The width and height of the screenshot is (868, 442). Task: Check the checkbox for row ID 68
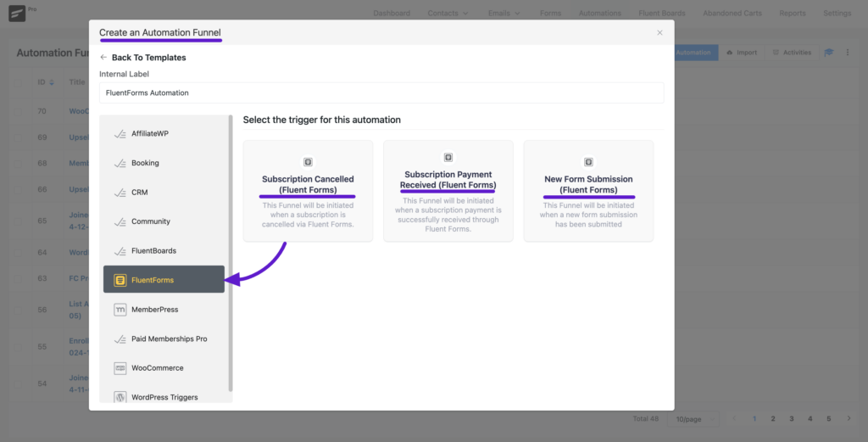point(18,164)
